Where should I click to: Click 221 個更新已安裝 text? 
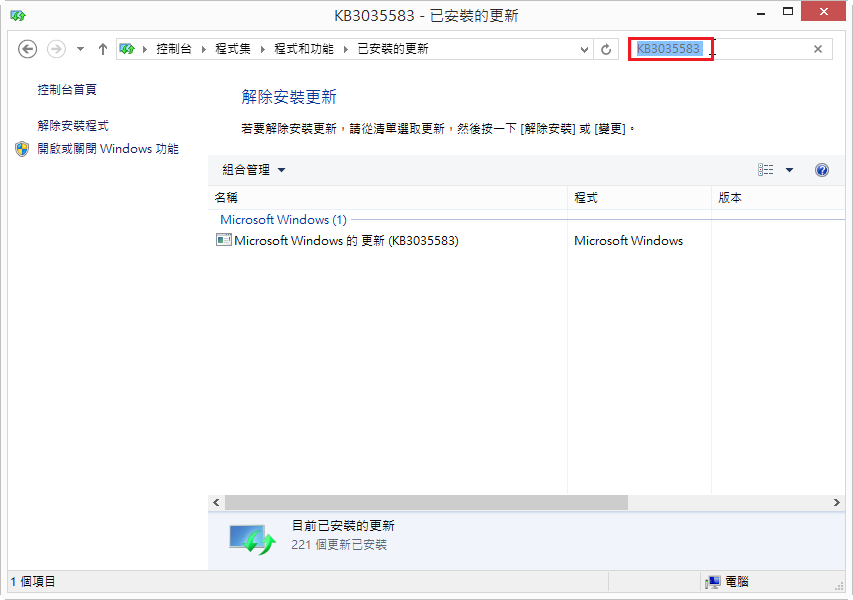click(x=339, y=545)
